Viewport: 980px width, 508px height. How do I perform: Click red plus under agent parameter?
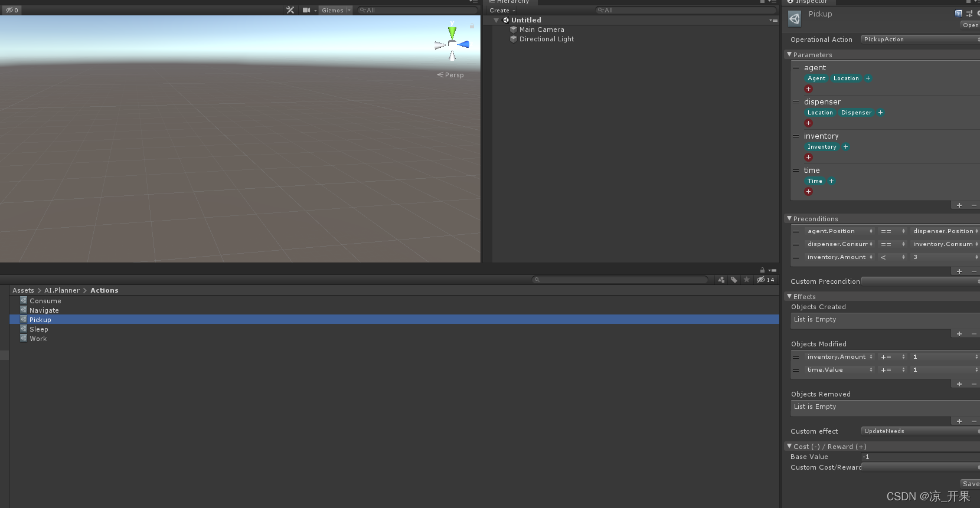click(x=809, y=89)
